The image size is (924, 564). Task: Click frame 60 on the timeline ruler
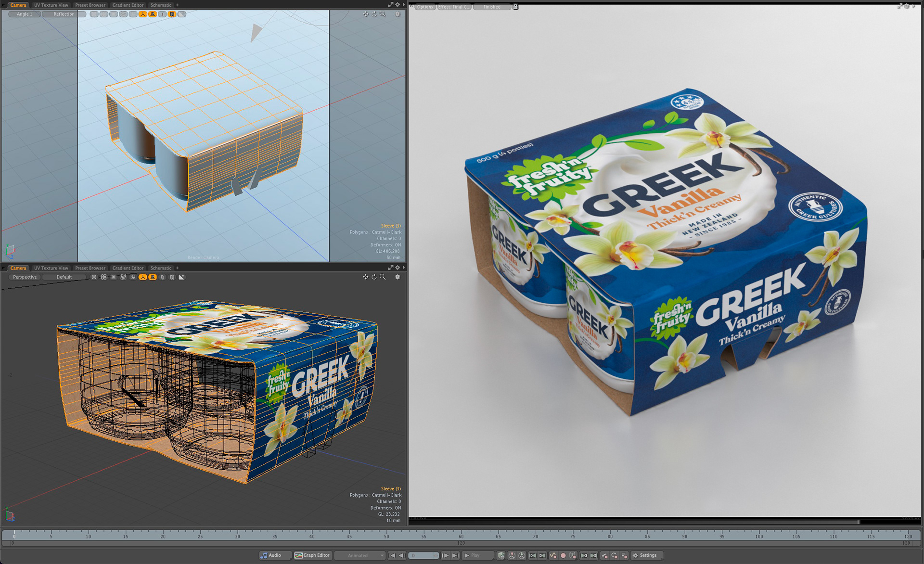coord(461,534)
